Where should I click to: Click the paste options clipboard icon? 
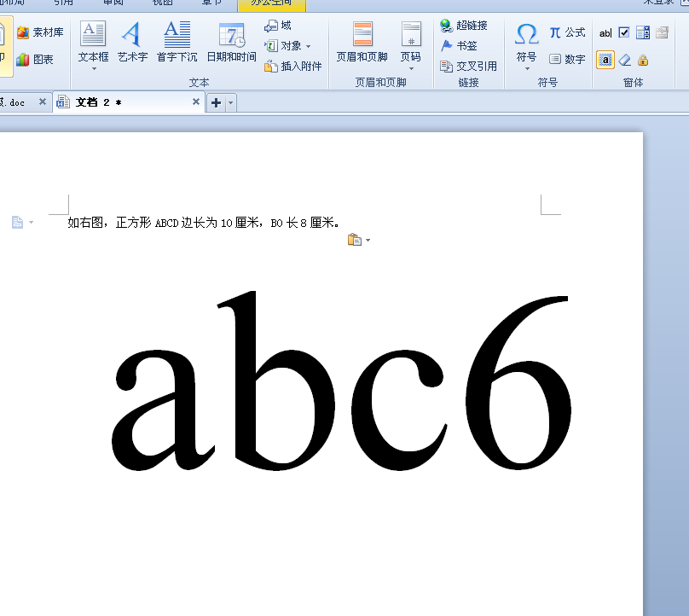pos(354,240)
